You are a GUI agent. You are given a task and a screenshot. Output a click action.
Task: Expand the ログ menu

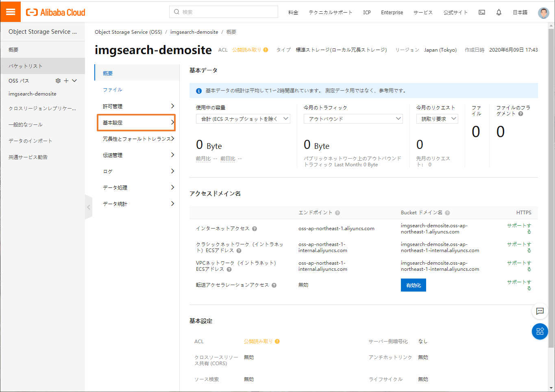click(137, 171)
